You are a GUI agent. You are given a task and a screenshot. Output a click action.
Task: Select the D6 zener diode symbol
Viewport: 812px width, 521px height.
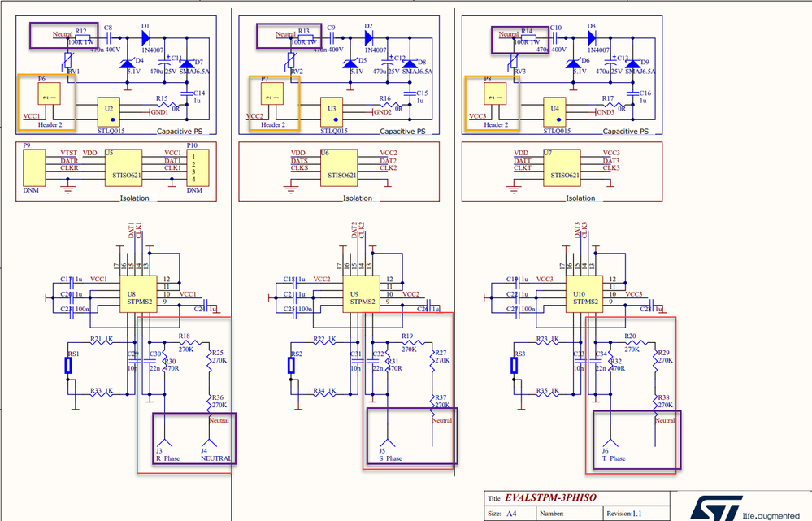[573, 63]
